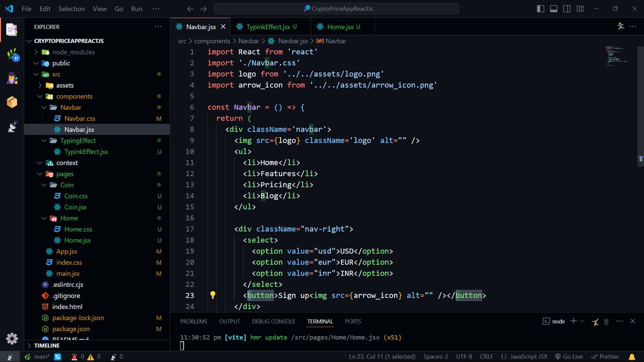Click Prettier status bar item
Screen dimensions: 644x362
click(x=605, y=357)
